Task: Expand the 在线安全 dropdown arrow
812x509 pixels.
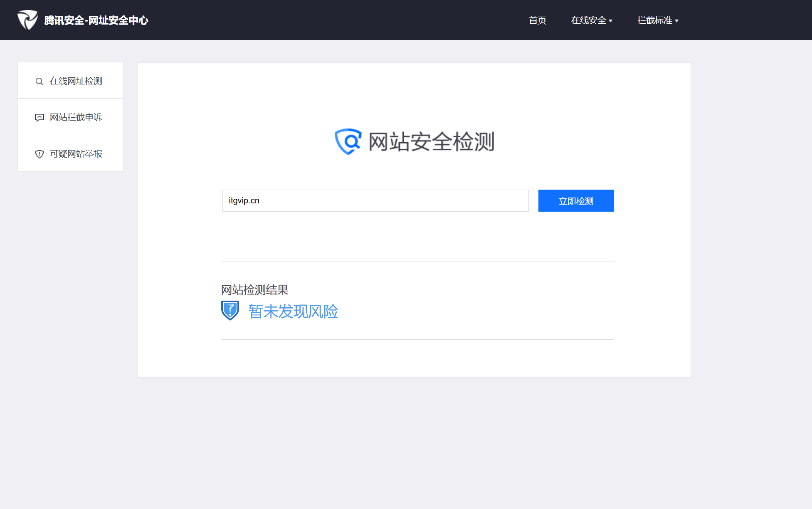Action: tap(610, 21)
